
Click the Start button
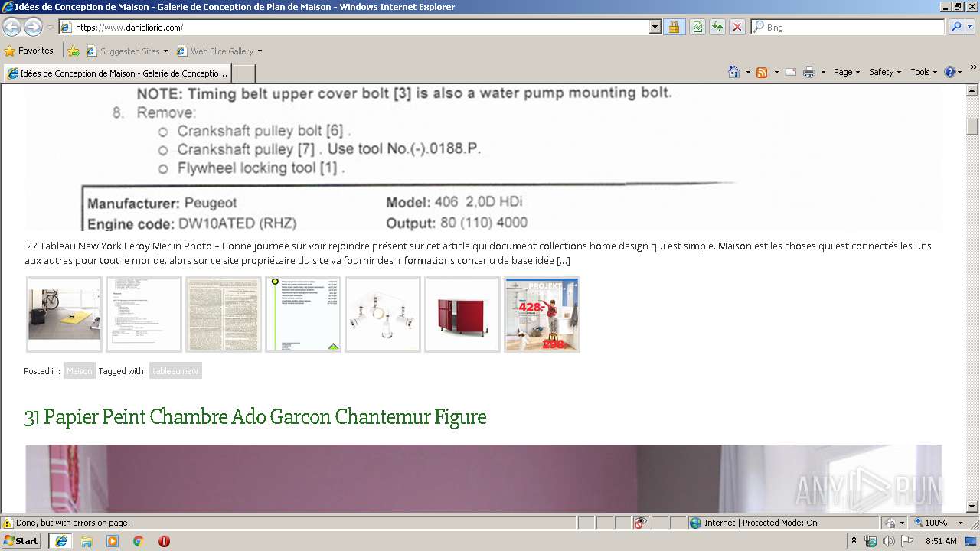[21, 541]
